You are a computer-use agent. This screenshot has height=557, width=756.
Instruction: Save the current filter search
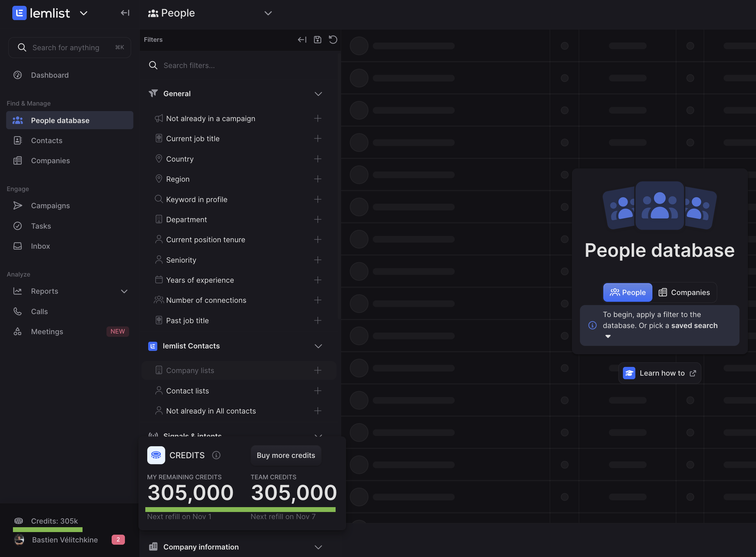(x=317, y=40)
